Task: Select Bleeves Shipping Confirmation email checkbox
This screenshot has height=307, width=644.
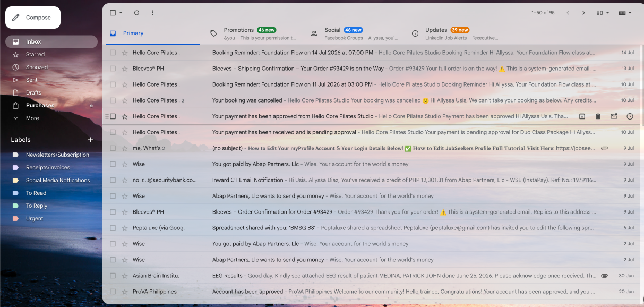Action: click(113, 69)
